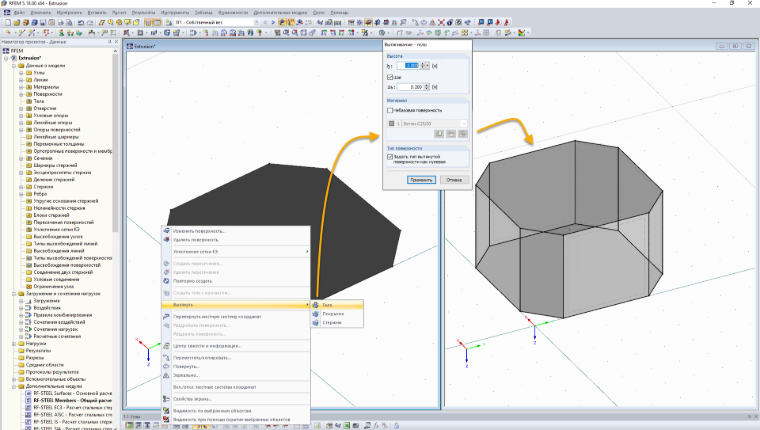Choose Изменить поверхность in context menu

(x=236, y=231)
